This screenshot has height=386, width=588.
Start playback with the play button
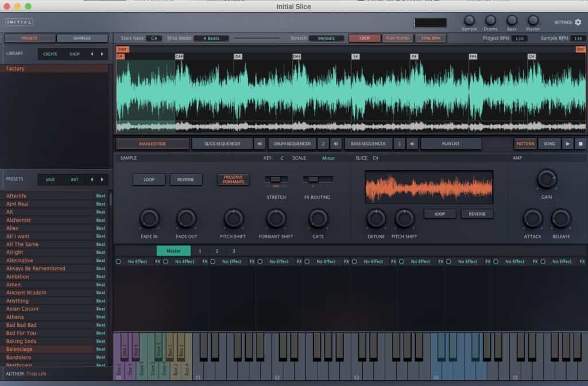point(567,144)
